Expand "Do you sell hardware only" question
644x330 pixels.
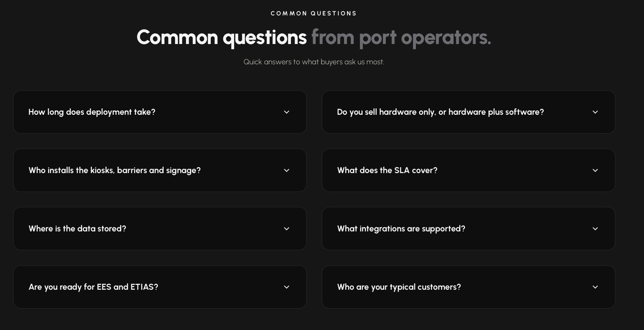(x=469, y=112)
